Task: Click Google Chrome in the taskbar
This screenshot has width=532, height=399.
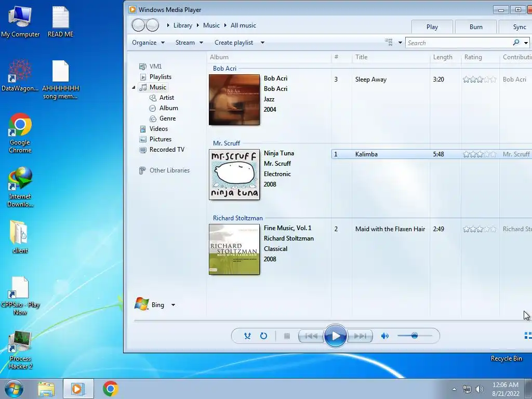Action: 111,389
